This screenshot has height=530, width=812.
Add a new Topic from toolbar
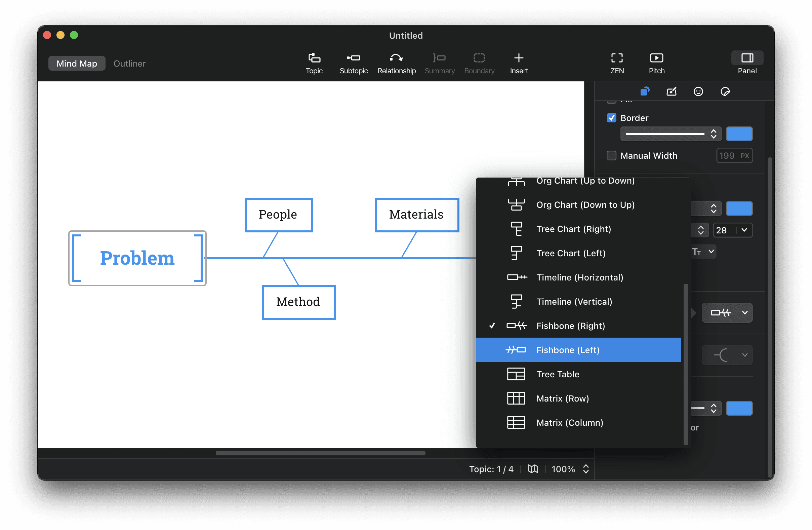coord(314,64)
